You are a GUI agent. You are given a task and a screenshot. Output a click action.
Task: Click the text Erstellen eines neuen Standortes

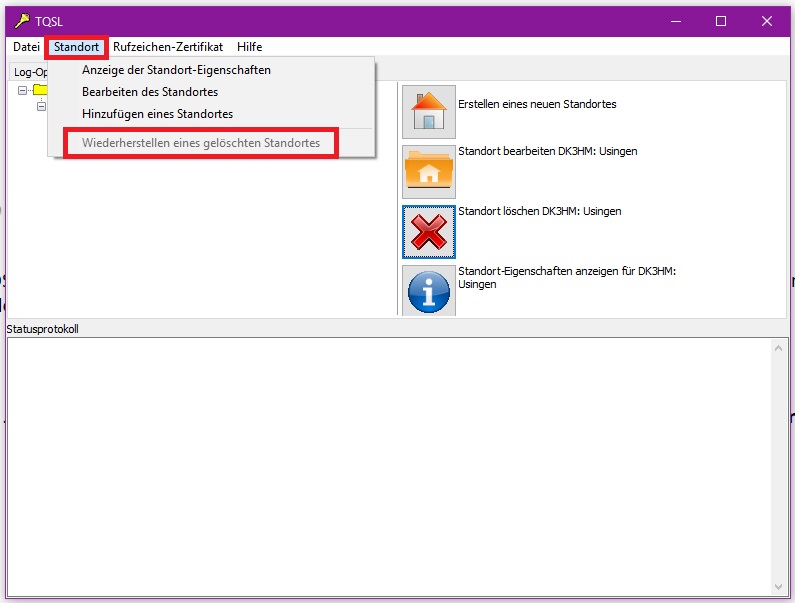click(x=537, y=104)
